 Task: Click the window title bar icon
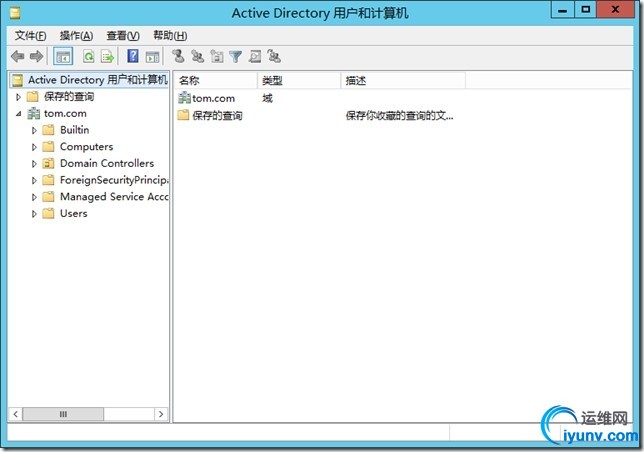(x=15, y=13)
